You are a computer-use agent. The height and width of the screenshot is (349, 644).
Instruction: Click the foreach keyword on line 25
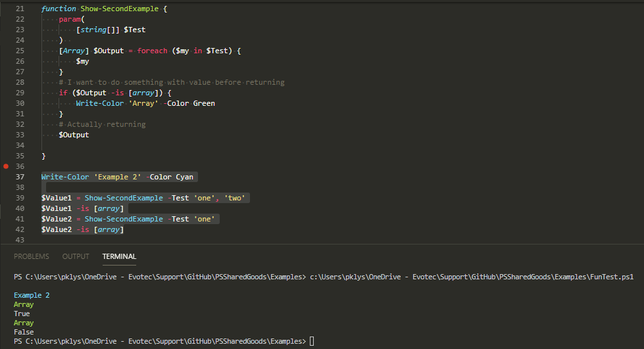(x=152, y=51)
